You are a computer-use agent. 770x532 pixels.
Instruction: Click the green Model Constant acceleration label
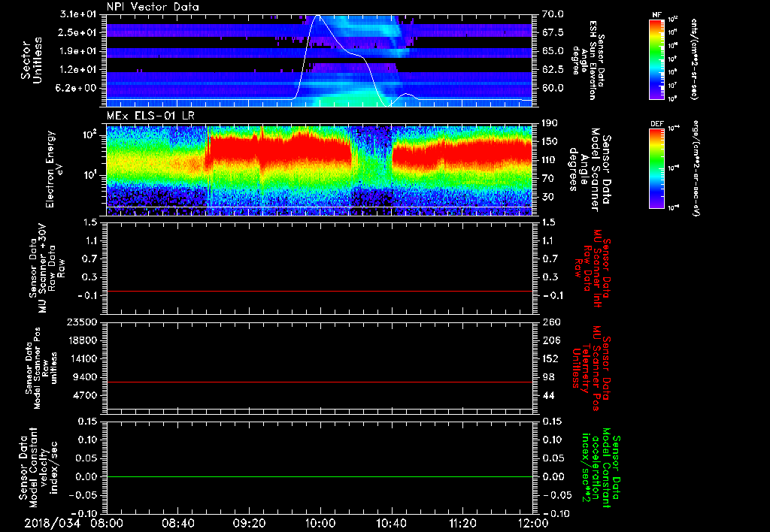[x=601, y=468]
